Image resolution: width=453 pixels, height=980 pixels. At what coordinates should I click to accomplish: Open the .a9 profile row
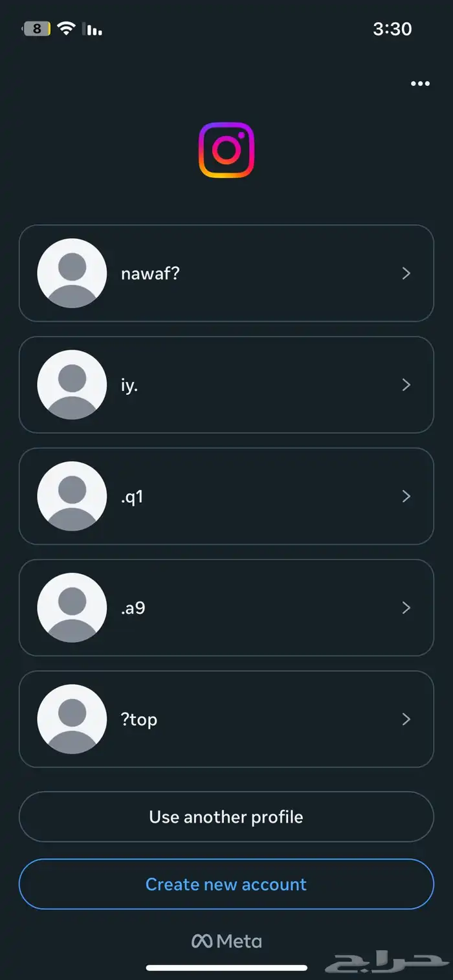pyautogui.click(x=226, y=607)
